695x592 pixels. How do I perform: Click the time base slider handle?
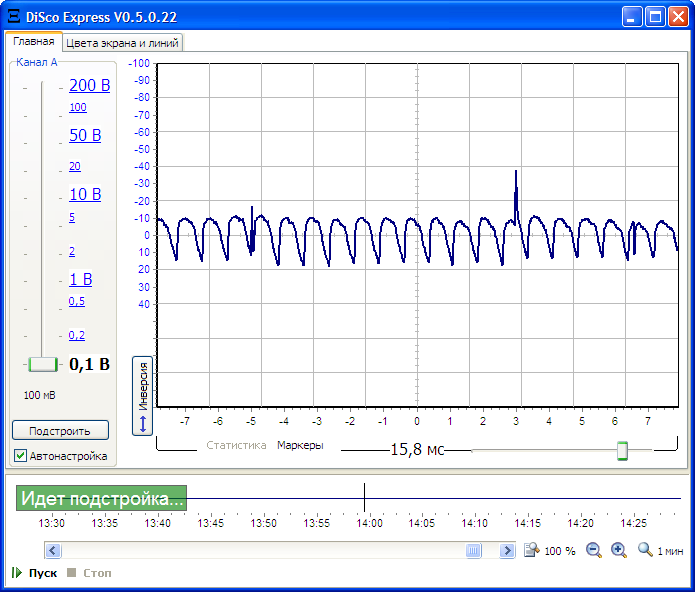coord(622,451)
